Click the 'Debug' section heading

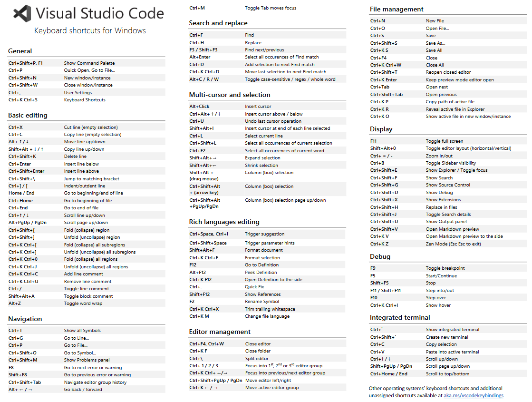[380, 256]
